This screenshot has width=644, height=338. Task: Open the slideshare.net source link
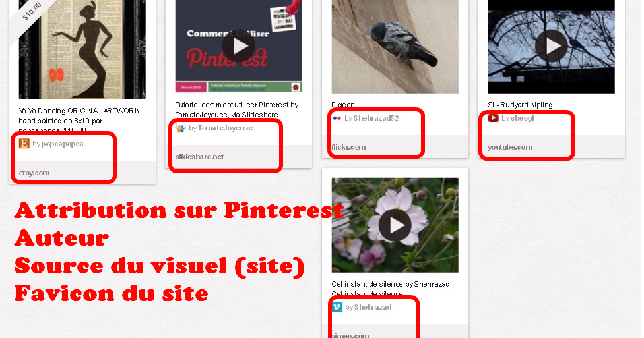coord(200,157)
